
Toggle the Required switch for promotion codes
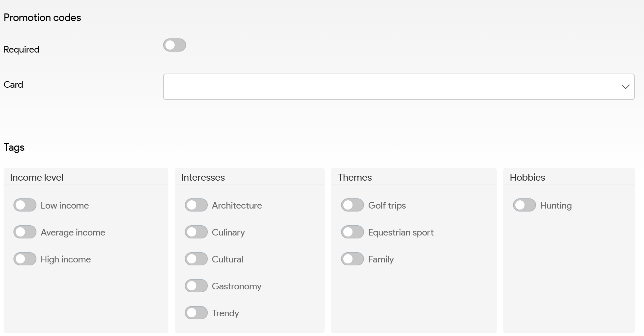[174, 45]
